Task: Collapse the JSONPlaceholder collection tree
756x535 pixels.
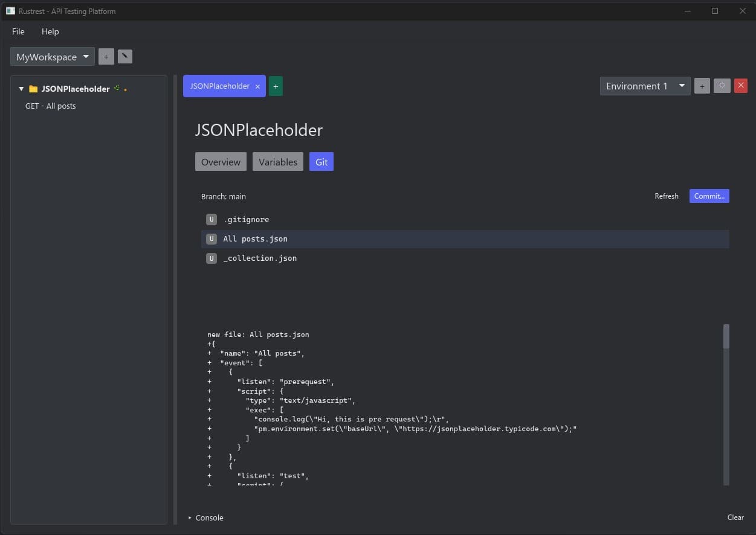Action: point(21,89)
